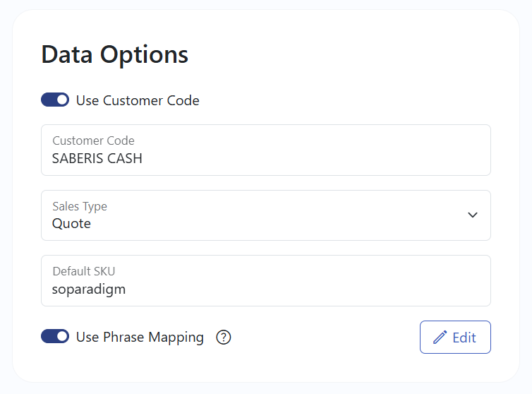Click the white knob of Customer Code toggle
The height and width of the screenshot is (394, 532).
[62, 100]
